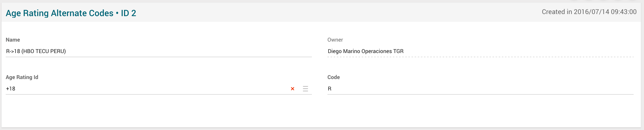
Task: Click the "Owner" field label
Action: pyautogui.click(x=335, y=40)
